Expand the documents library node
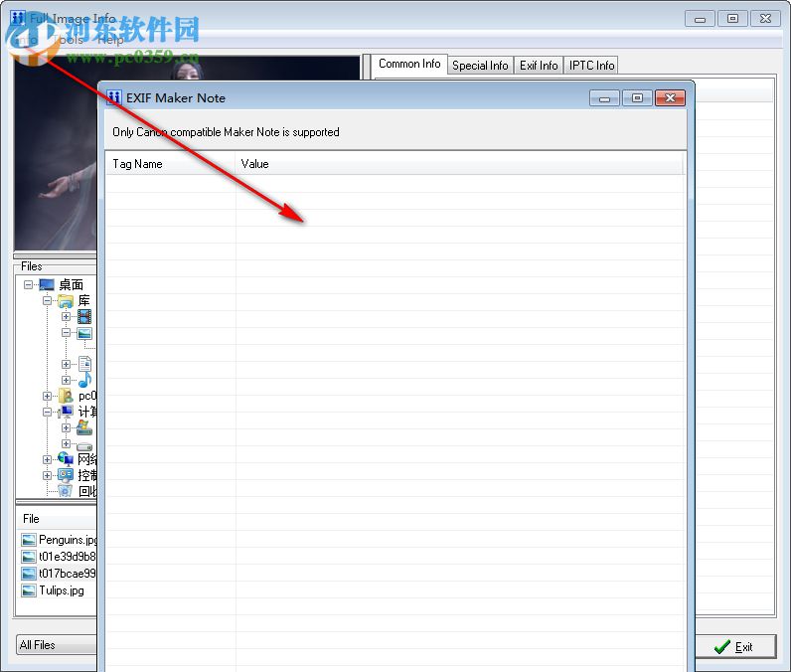The height and width of the screenshot is (672, 791). pyautogui.click(x=66, y=364)
